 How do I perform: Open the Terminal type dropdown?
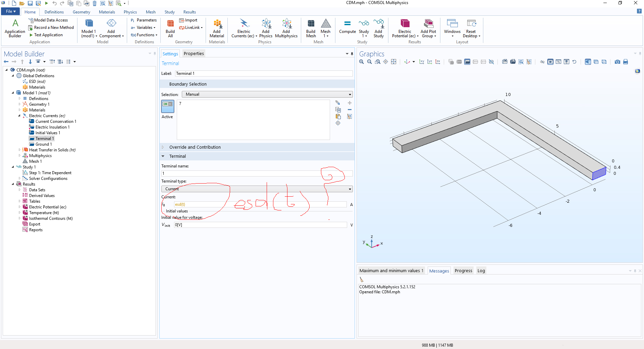pos(350,189)
